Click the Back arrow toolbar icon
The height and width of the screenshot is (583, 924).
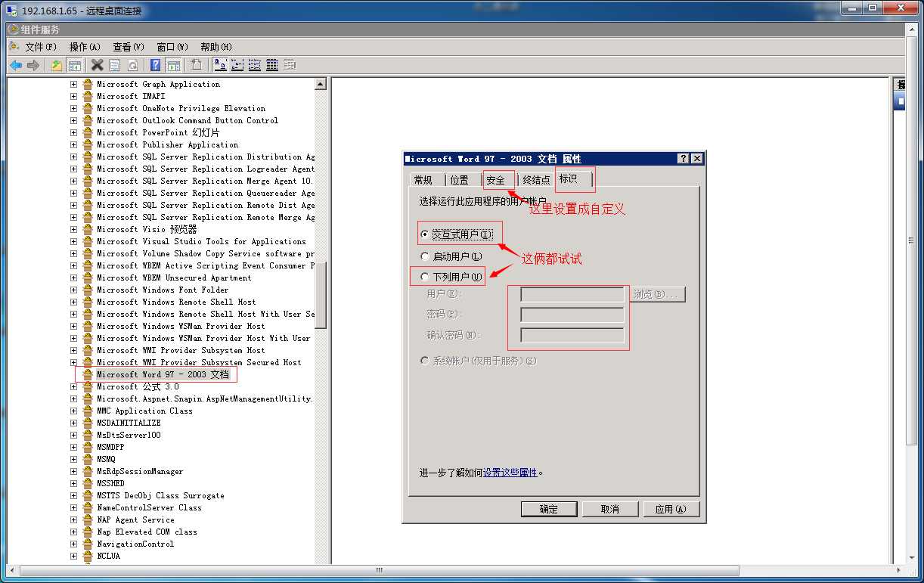(x=15, y=66)
